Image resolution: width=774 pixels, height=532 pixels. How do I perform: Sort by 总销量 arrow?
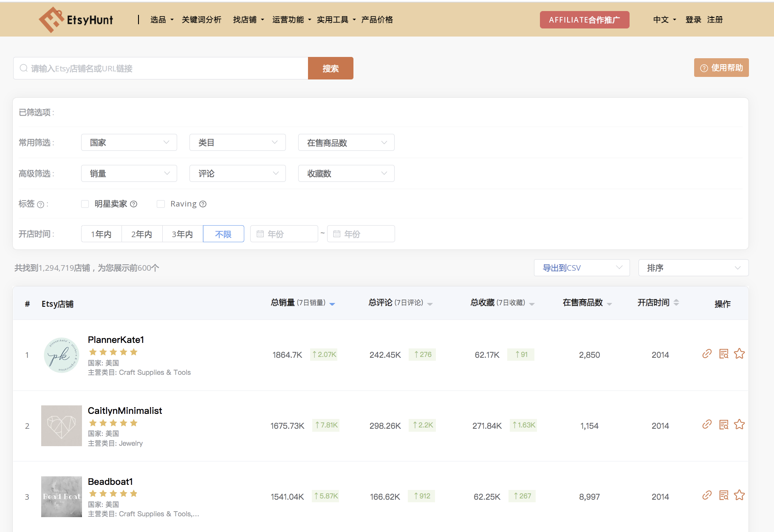click(x=332, y=304)
